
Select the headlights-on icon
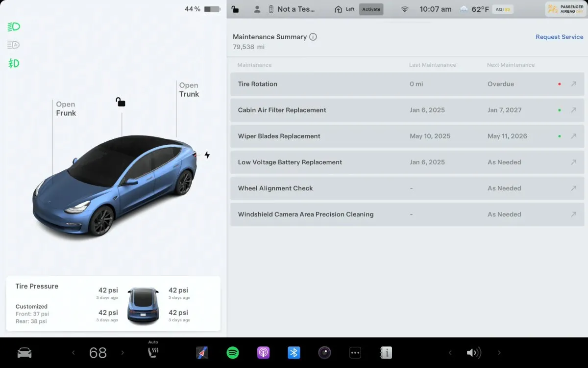click(13, 26)
